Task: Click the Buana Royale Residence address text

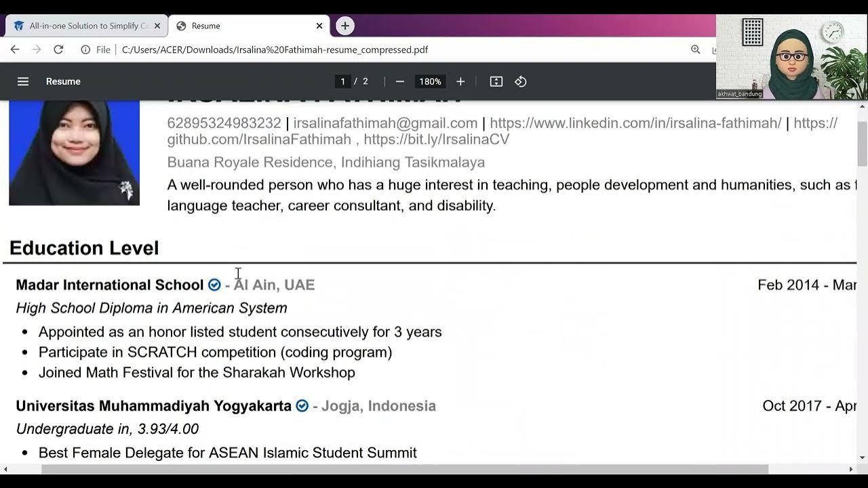Action: 326,162
